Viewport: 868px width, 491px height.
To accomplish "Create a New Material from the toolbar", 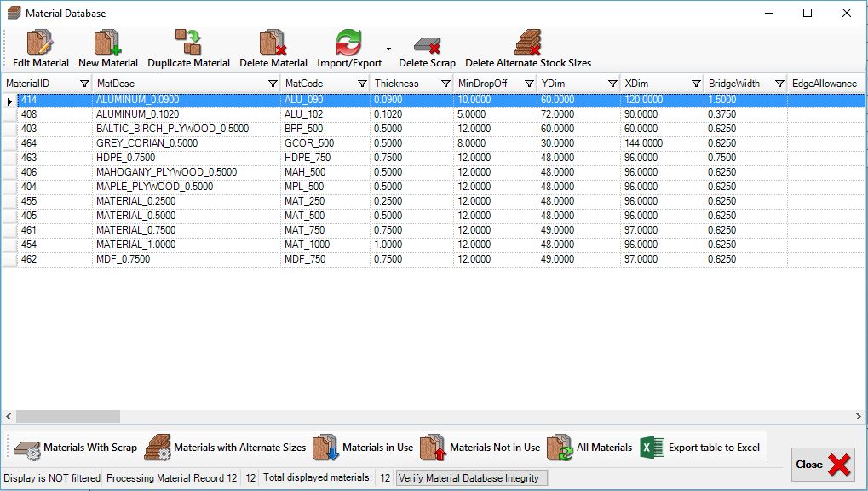I will coord(107,44).
